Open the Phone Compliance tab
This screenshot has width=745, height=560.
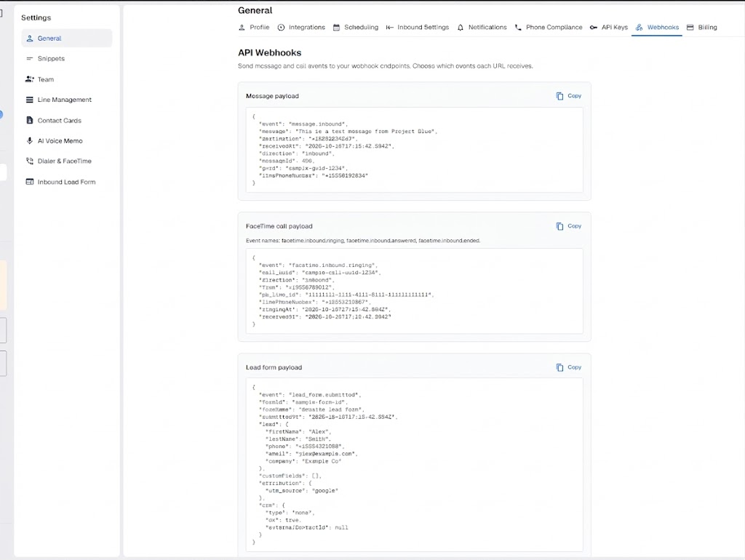tap(549, 28)
